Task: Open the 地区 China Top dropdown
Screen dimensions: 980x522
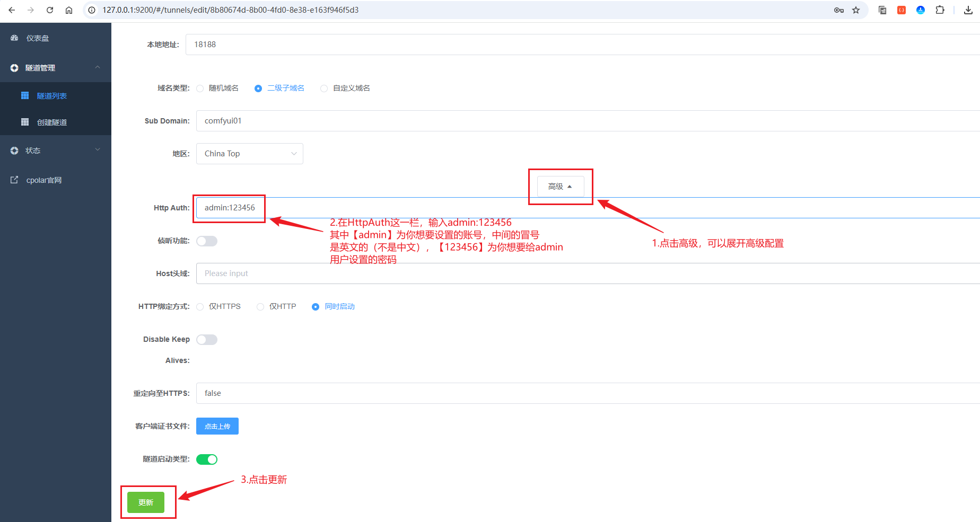Action: (250, 154)
